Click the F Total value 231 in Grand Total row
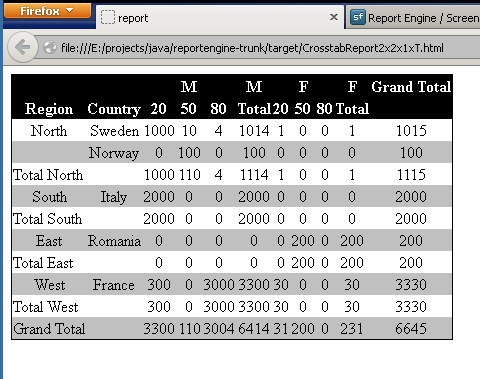This screenshot has height=379, width=481. pos(352,329)
